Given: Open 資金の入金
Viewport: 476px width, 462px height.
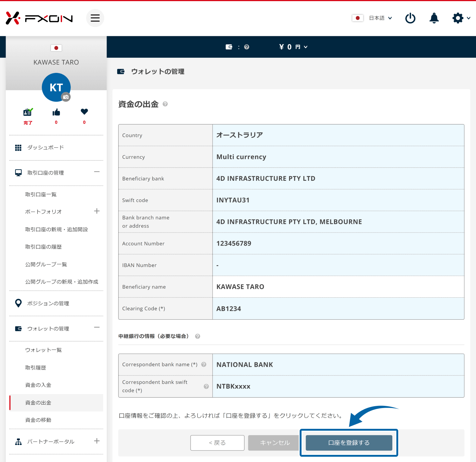Looking at the screenshot, I should (38, 385).
